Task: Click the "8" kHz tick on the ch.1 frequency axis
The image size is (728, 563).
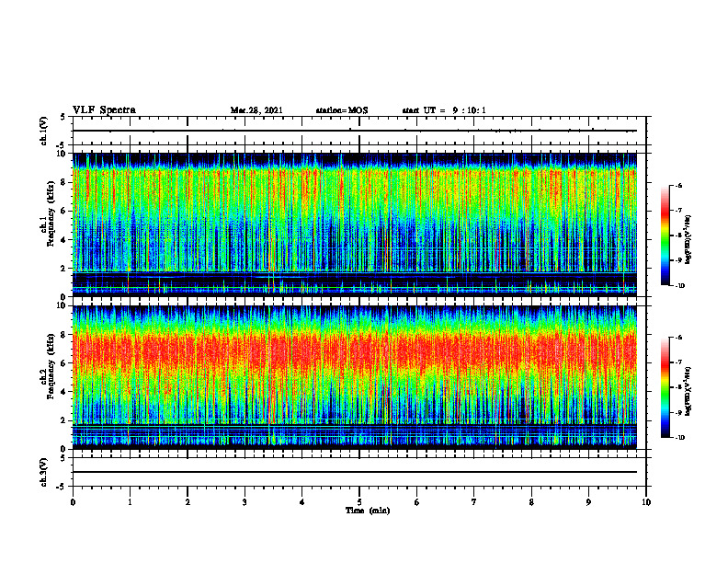Action: 63,182
